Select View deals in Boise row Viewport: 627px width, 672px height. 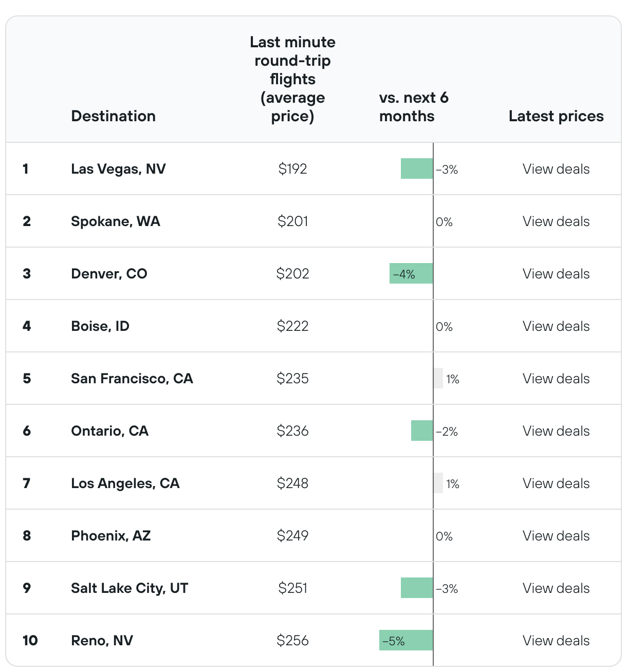tap(556, 326)
